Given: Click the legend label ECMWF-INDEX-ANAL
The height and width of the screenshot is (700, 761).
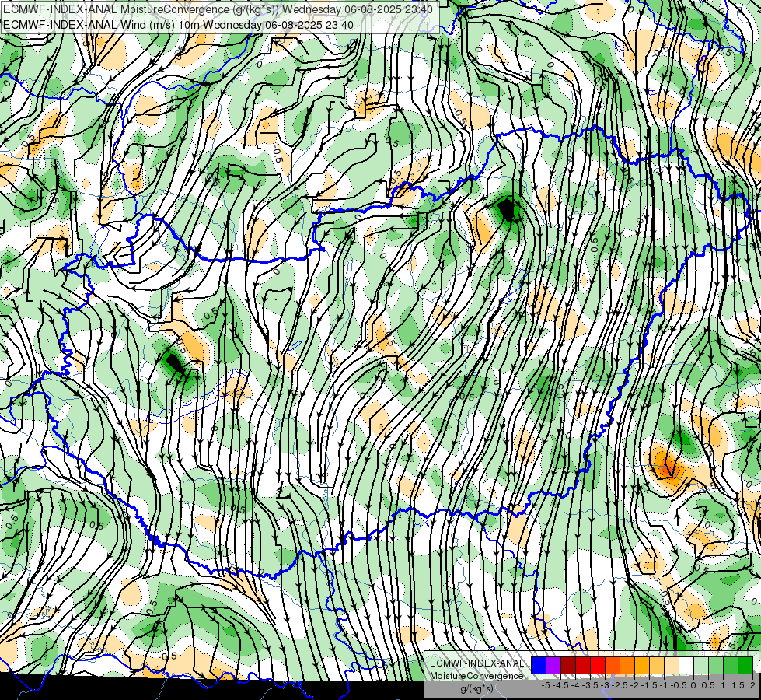Looking at the screenshot, I should click(x=477, y=663).
